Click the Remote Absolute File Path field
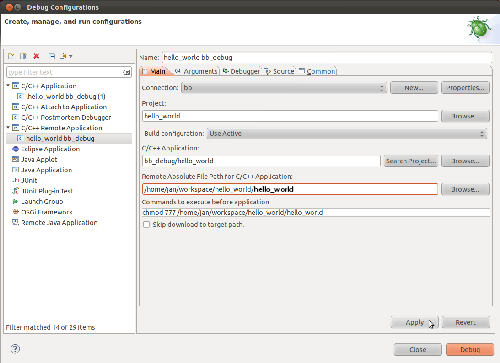The height and width of the screenshot is (363, 500). pyautogui.click(x=290, y=189)
